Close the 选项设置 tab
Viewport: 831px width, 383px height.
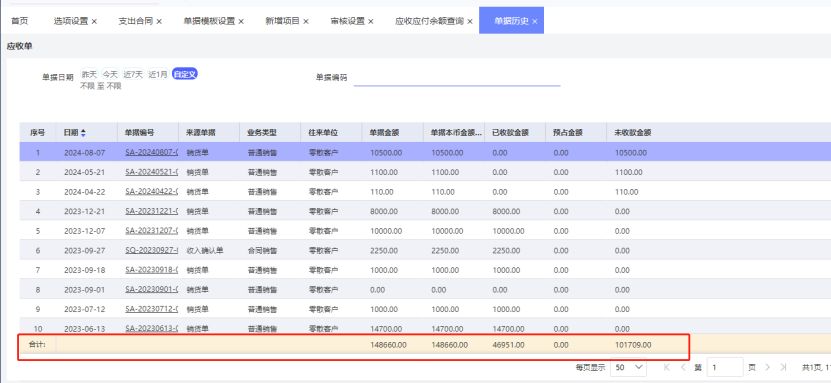point(94,22)
